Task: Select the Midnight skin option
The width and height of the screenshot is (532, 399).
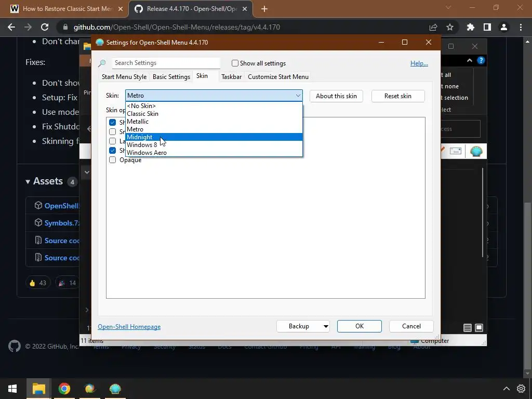Action: [214, 137]
